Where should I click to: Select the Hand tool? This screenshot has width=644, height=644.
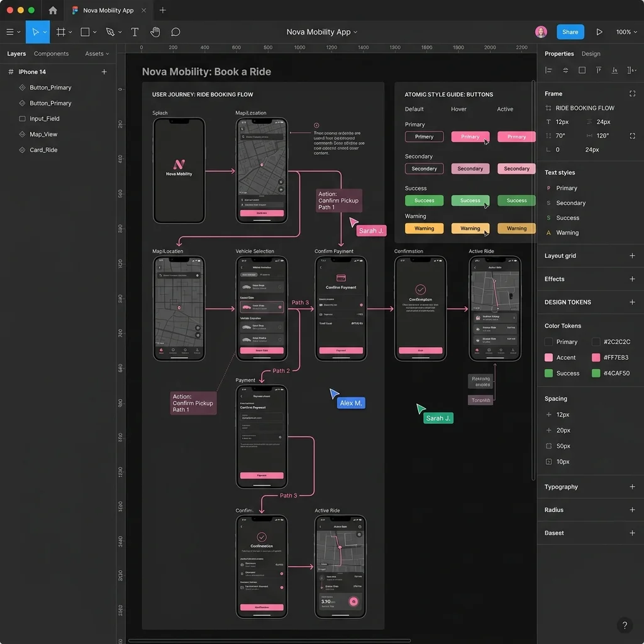155,31
